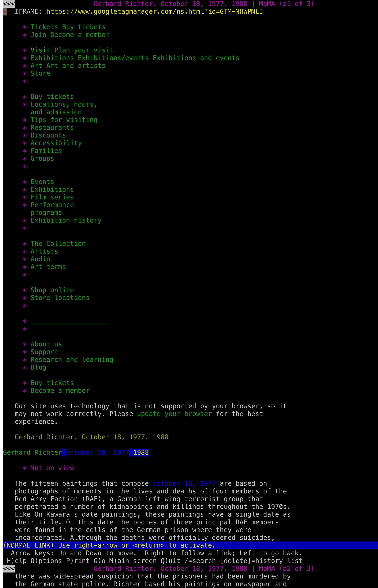The height and width of the screenshot is (588, 378).
Task: Select the 'Not on view' text
Action: pos(52,468)
